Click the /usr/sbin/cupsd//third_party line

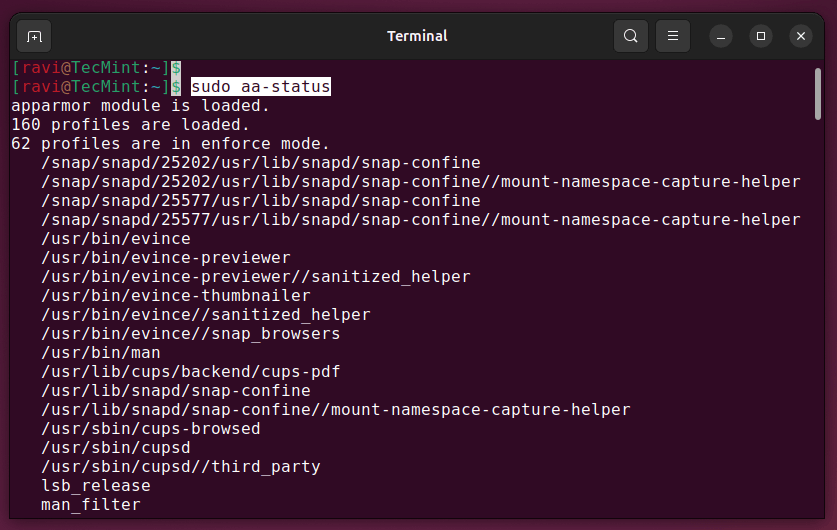point(180,467)
